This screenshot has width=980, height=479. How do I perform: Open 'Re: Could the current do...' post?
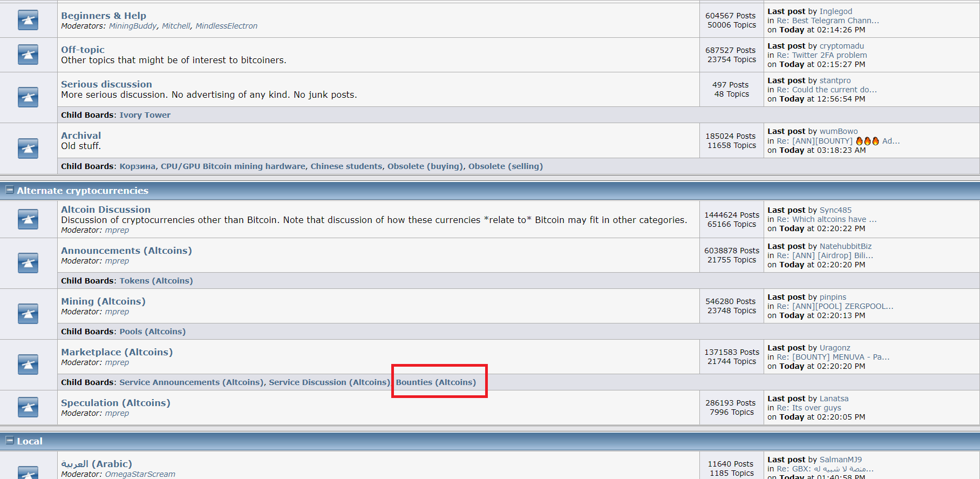click(827, 90)
